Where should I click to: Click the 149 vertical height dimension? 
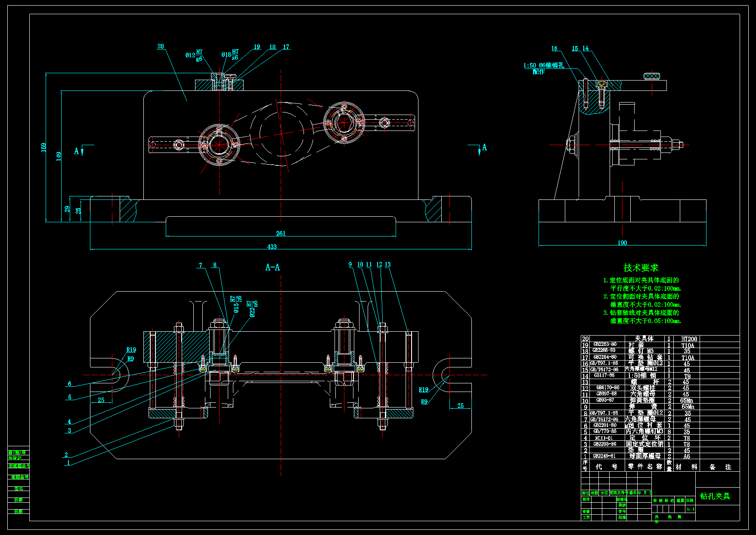coord(59,156)
